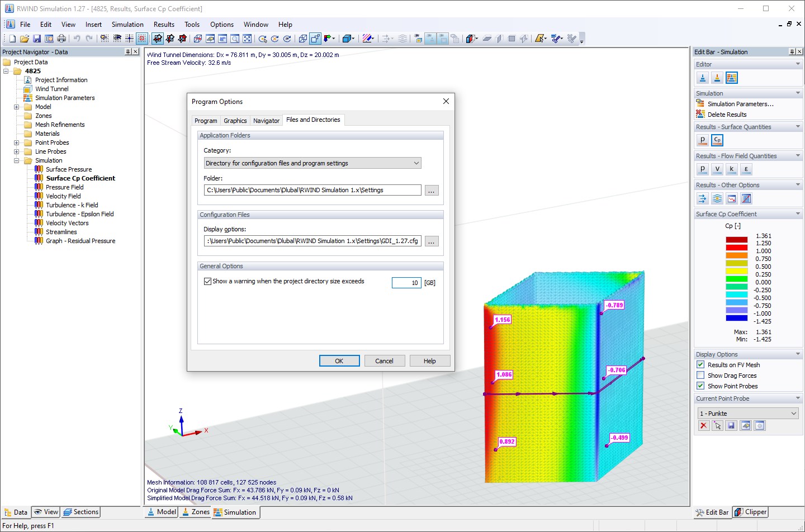Open the Sections navigator tab
Image resolution: width=805 pixels, height=532 pixels.
point(81,512)
